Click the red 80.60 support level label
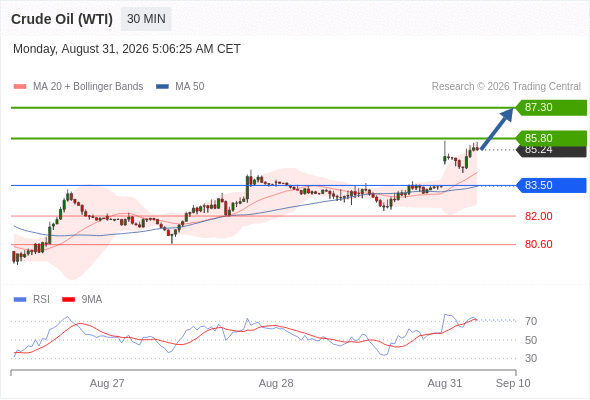590x400 pixels. click(538, 245)
